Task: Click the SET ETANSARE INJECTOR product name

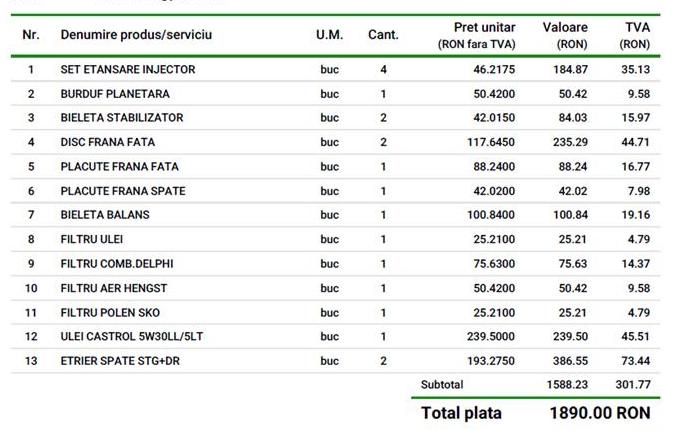Action: [x=127, y=70]
